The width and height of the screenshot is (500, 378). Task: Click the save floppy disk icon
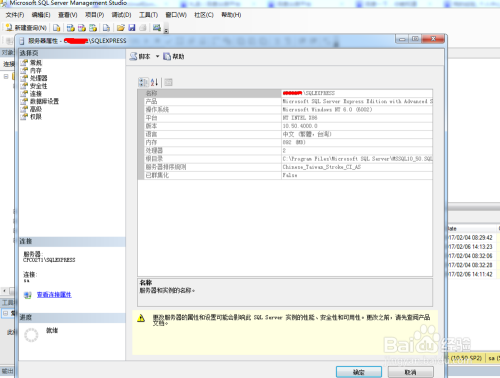[132, 28]
